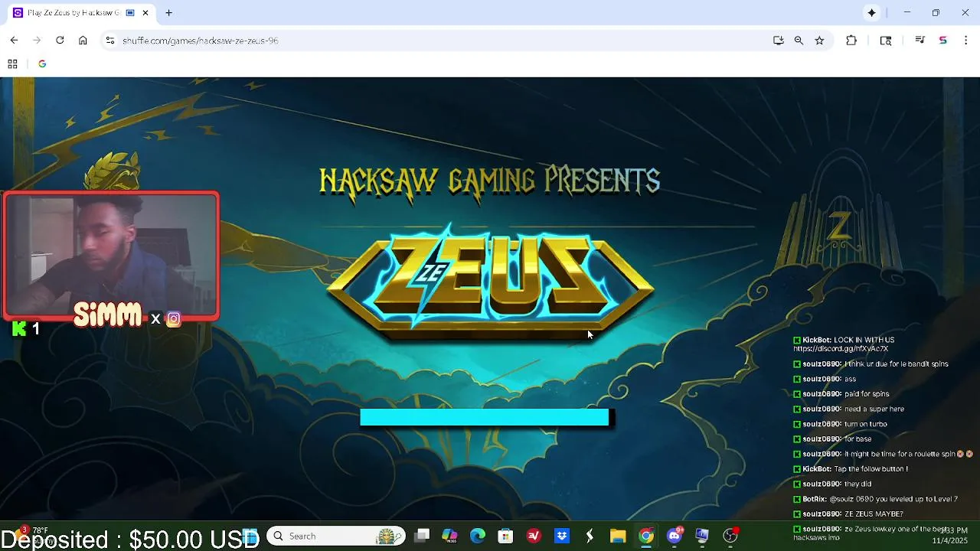980x551 pixels.
Task: Open Chrome three-dot menu
Action: (966, 41)
